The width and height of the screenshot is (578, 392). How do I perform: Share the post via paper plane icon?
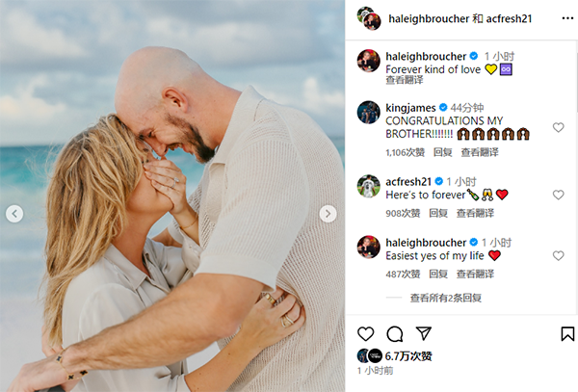coord(424,333)
